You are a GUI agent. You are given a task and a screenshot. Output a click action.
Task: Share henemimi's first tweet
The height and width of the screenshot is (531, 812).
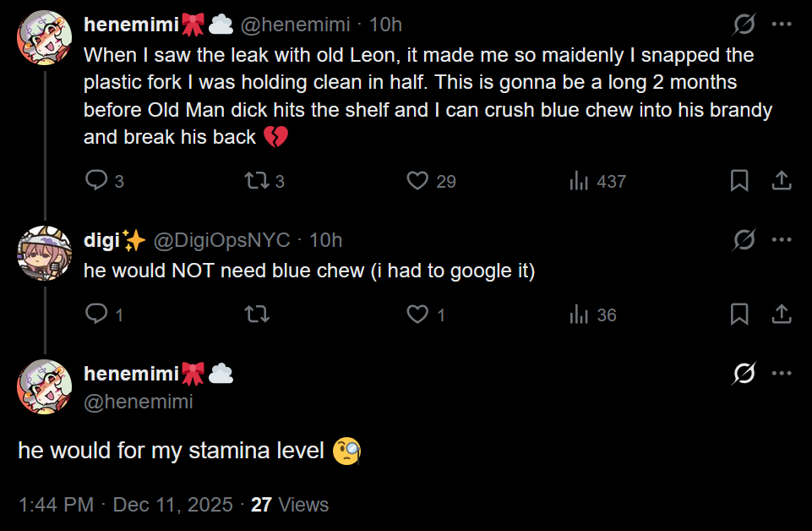click(x=782, y=180)
